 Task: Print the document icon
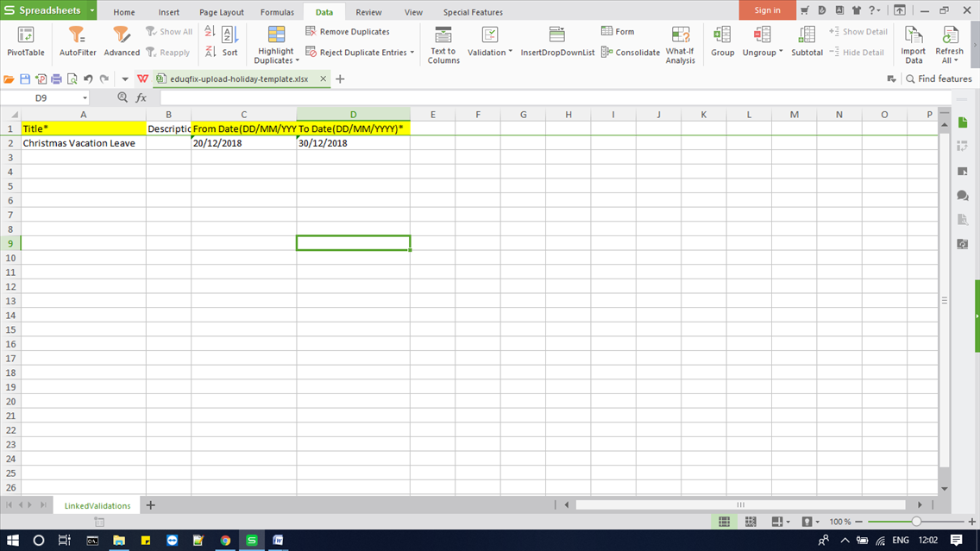[x=56, y=78]
